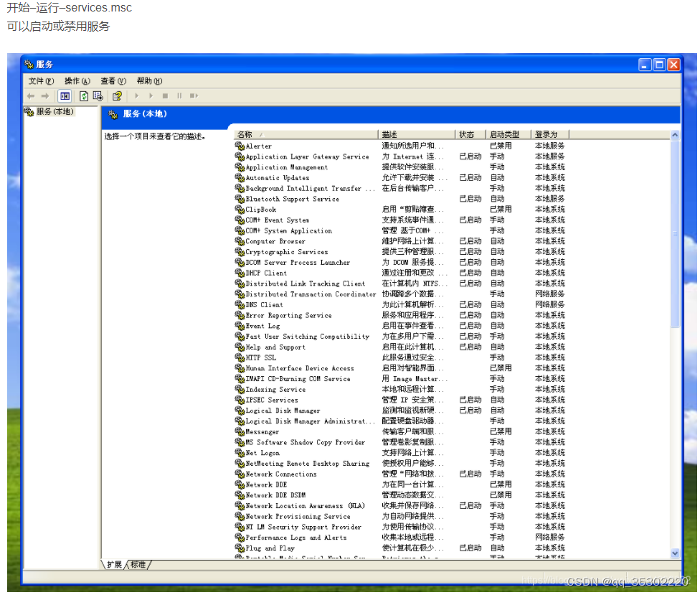
Task: Select 服务(本地) in the left tree
Action: click(55, 112)
